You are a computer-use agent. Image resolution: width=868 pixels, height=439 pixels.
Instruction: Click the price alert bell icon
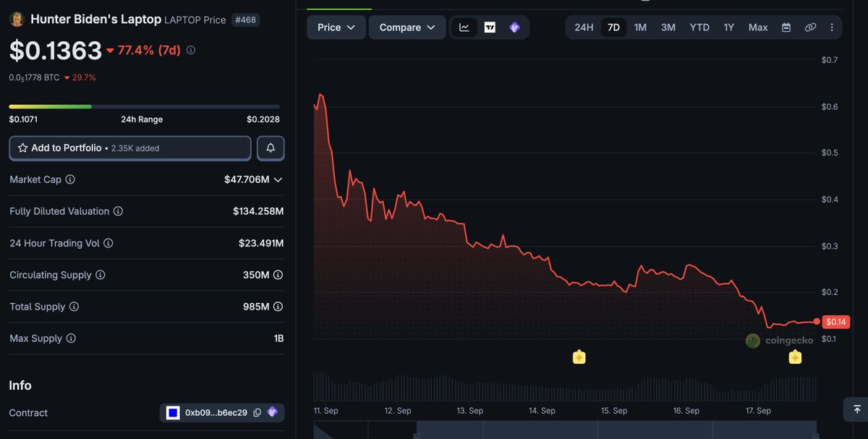271,148
